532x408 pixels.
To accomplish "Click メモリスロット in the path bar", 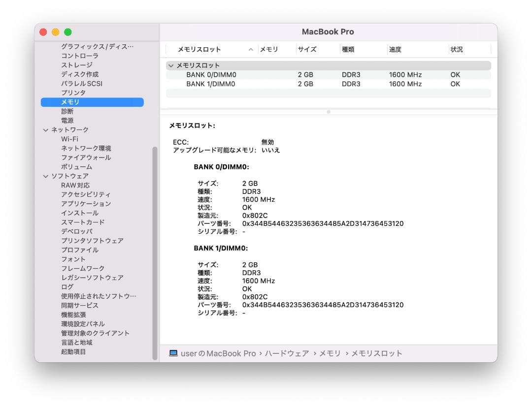I will pos(377,353).
